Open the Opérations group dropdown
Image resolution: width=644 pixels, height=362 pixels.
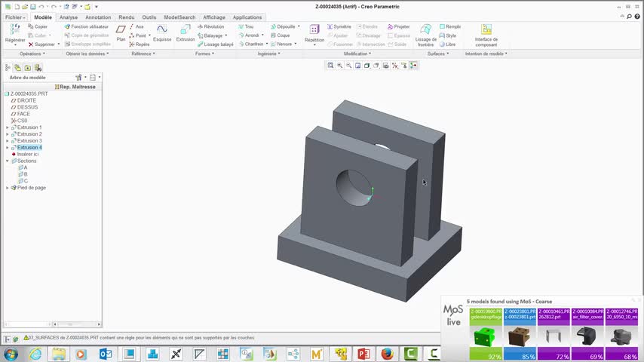coord(32,54)
